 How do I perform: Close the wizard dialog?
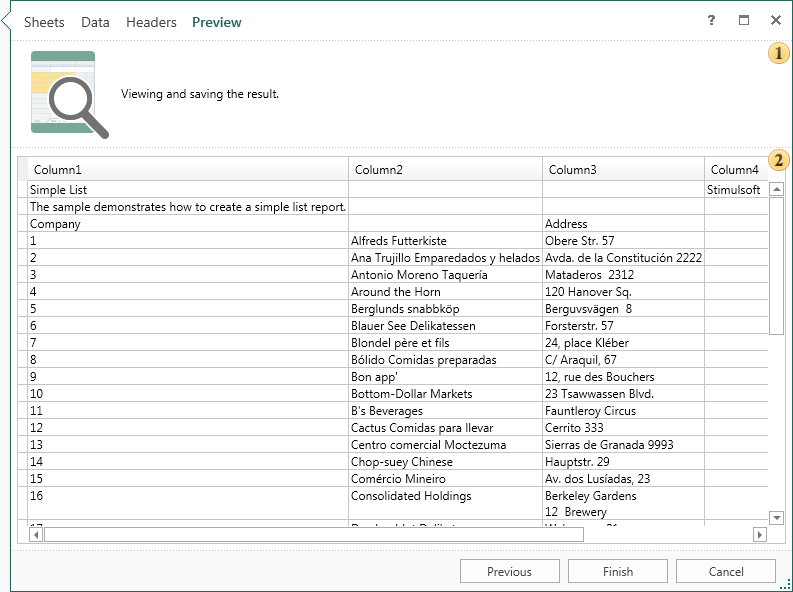coord(776,20)
